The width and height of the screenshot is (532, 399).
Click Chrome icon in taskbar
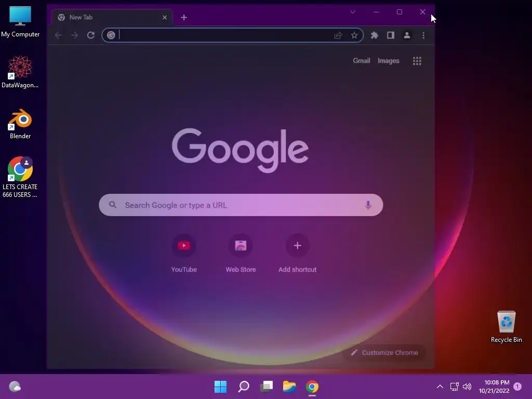312,387
